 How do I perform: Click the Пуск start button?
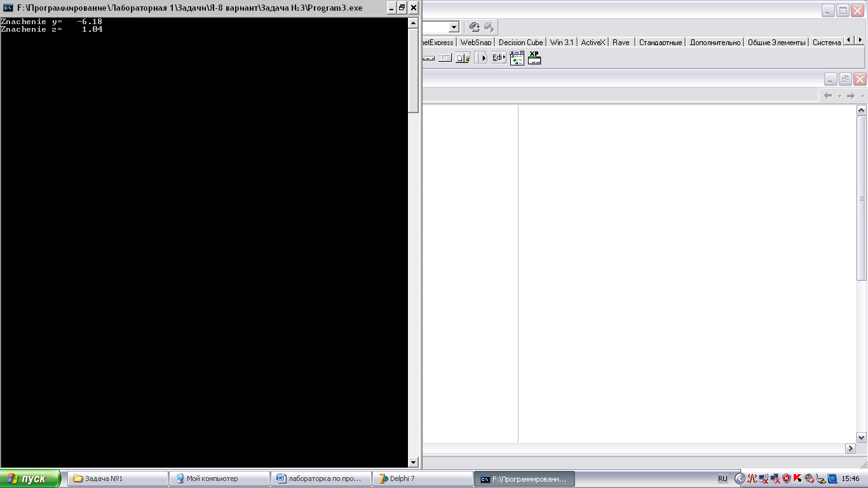click(31, 478)
